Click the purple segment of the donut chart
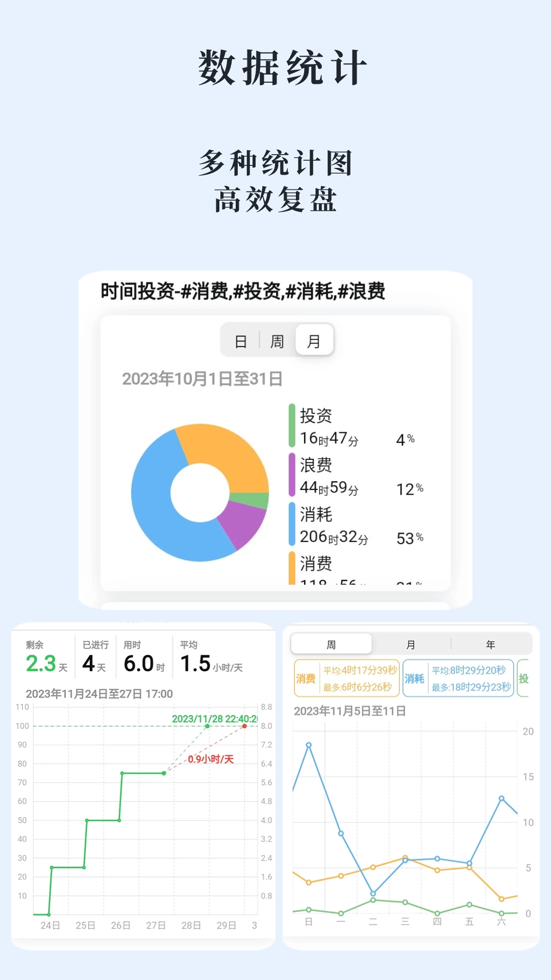This screenshot has height=980, width=551. click(x=240, y=523)
